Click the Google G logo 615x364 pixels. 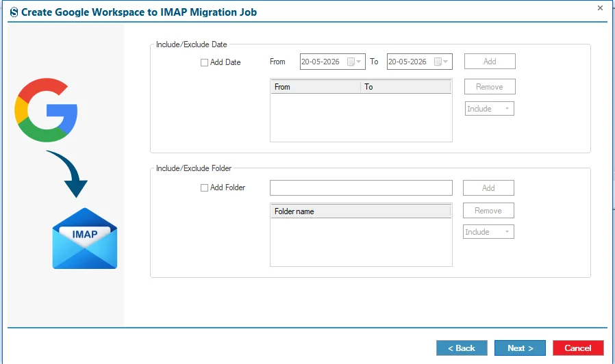(46, 110)
